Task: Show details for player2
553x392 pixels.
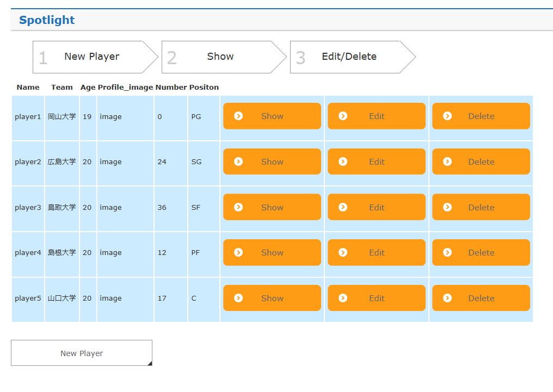Action: pos(272,161)
